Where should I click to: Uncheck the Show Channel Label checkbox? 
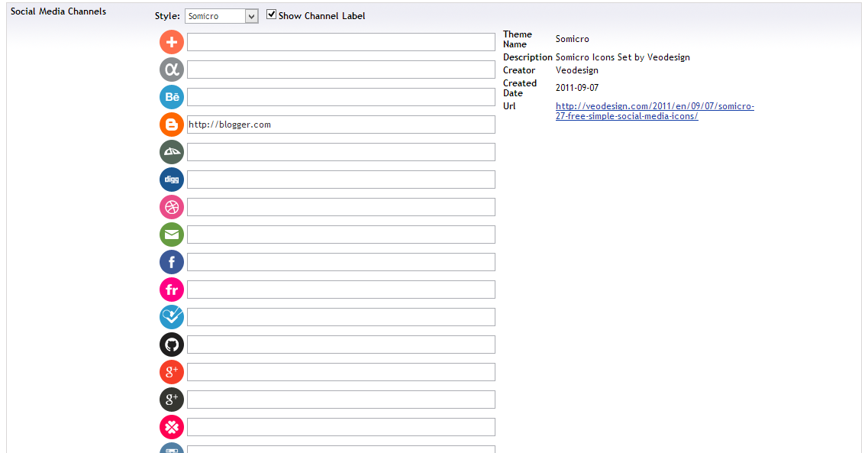pos(271,15)
